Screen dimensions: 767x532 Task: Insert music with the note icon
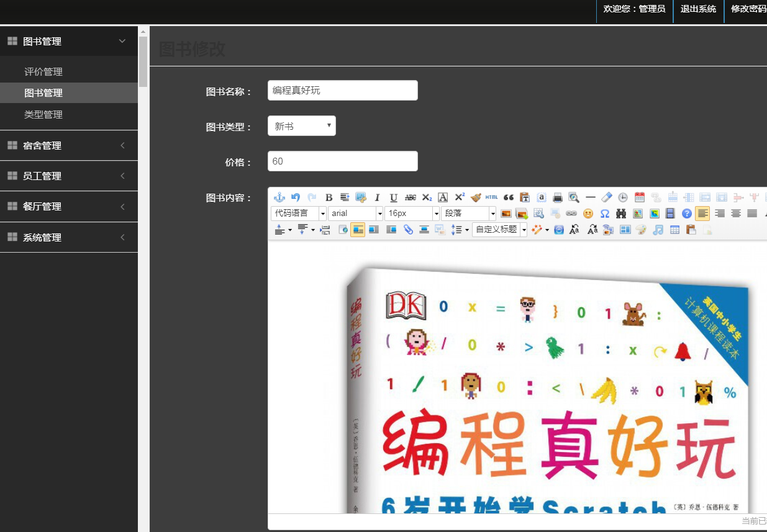(658, 230)
